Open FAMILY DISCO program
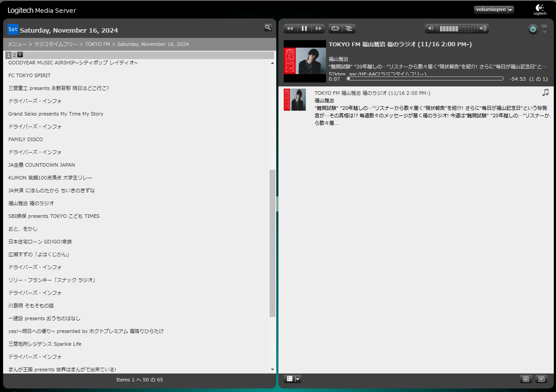 coord(26,139)
